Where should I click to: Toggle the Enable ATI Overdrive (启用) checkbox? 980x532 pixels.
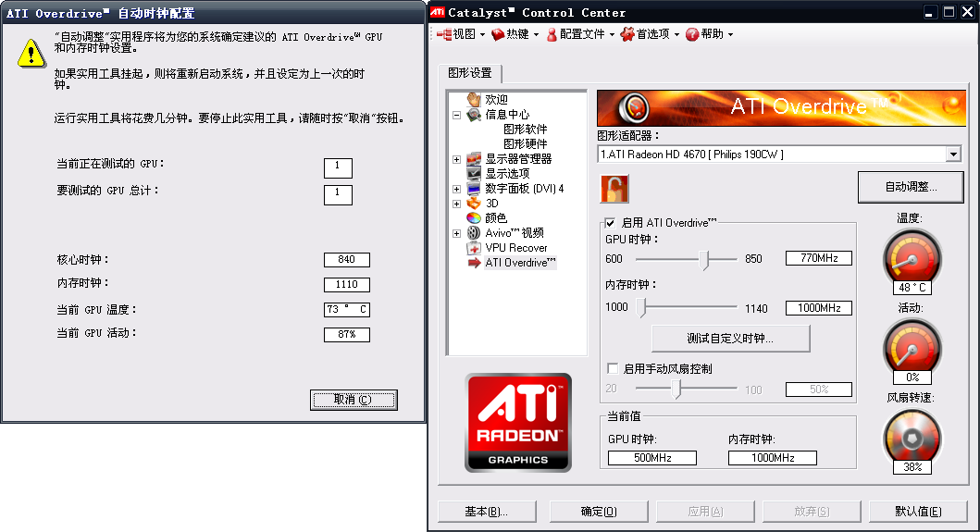[x=610, y=223]
